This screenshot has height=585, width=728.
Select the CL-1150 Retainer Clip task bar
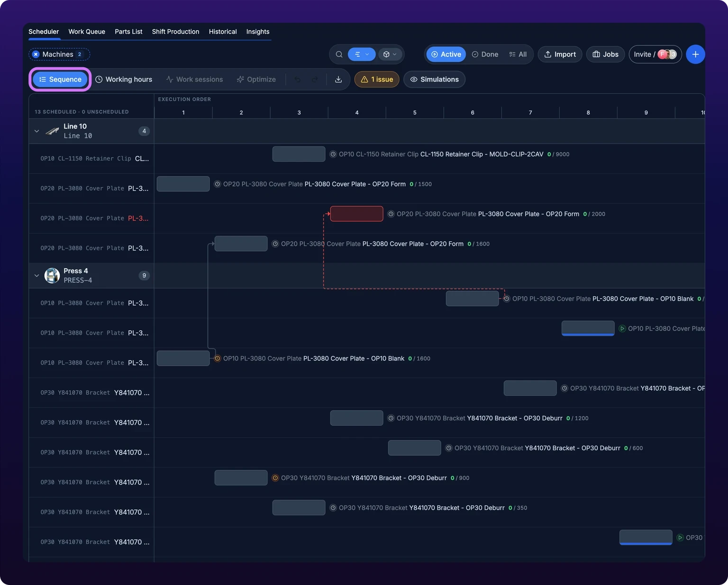point(299,154)
